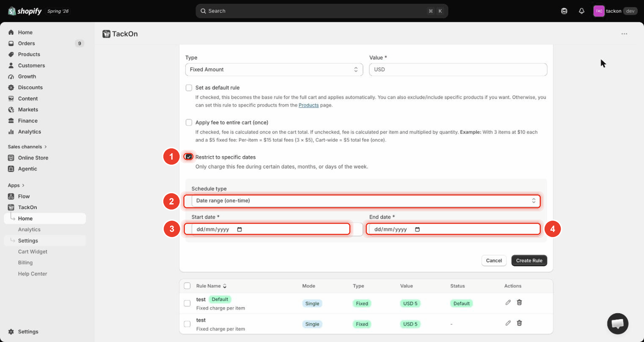Click the End date field
644x342 pixels.
click(x=454, y=229)
